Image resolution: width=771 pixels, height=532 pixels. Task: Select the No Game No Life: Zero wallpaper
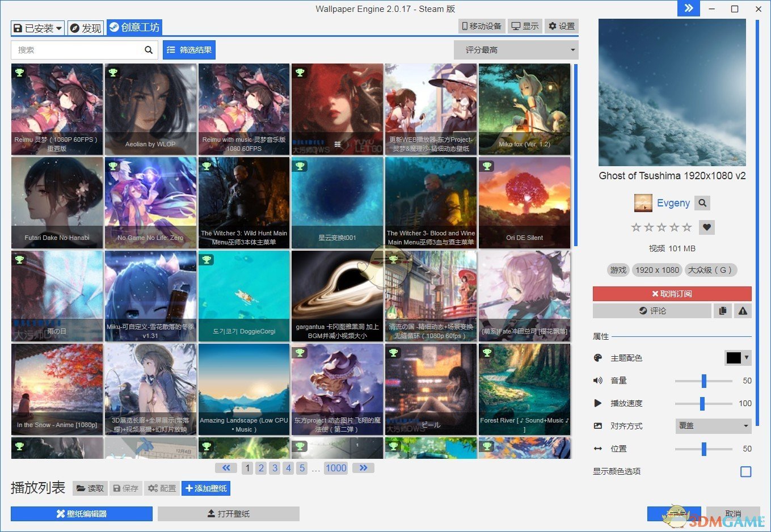tap(150, 202)
